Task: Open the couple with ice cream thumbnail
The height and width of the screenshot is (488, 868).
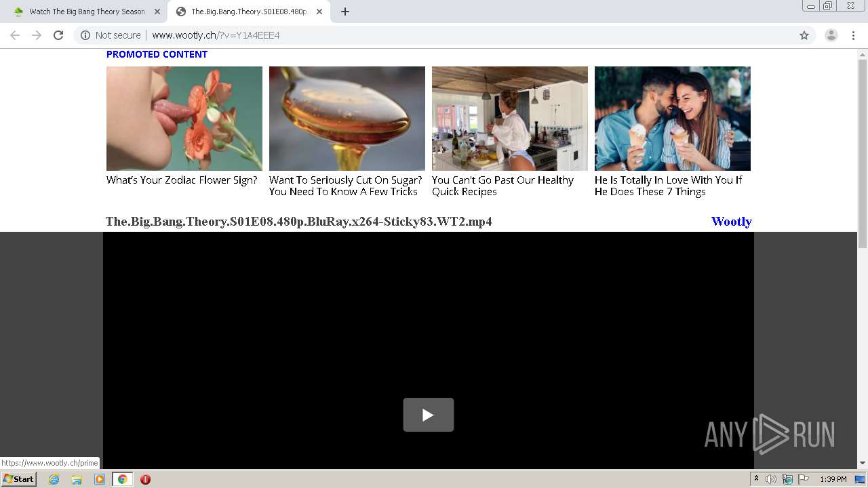Action: click(x=673, y=119)
